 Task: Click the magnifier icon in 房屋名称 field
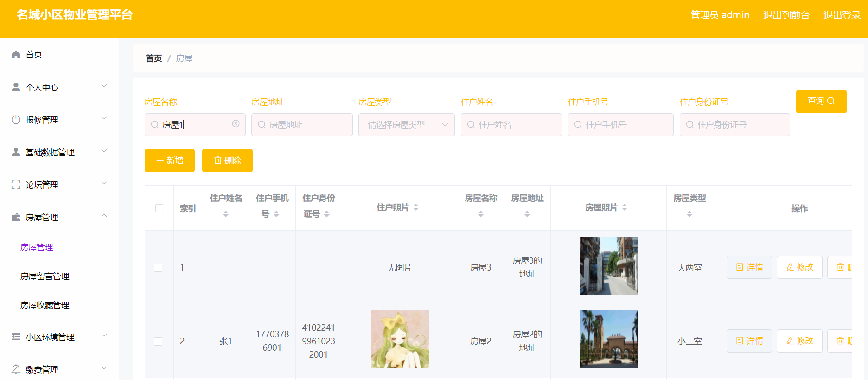point(155,125)
